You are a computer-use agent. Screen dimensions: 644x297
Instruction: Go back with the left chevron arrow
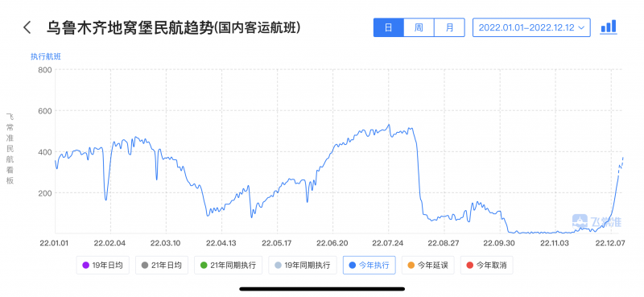coord(27,28)
